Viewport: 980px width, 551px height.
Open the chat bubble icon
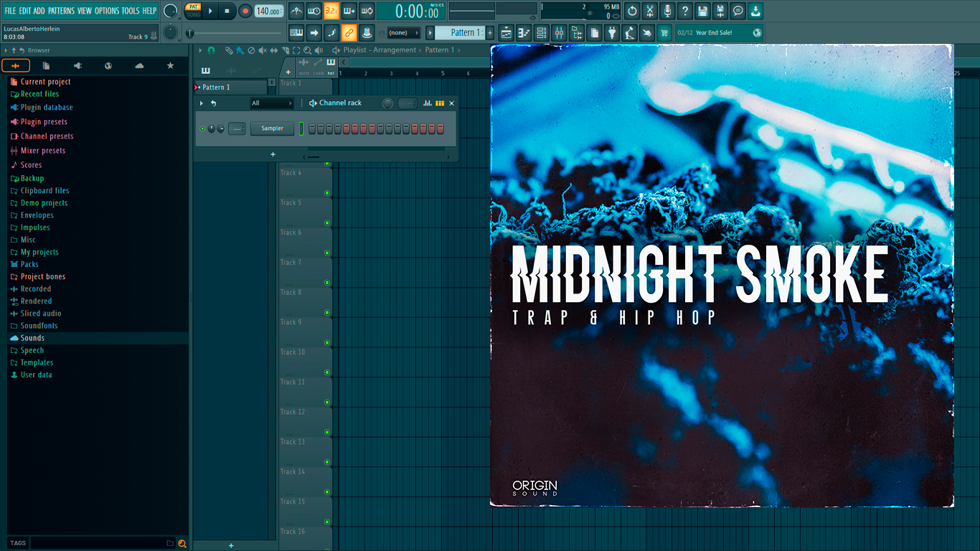[x=738, y=11]
